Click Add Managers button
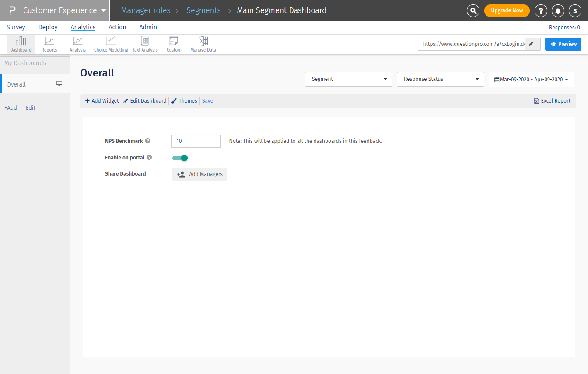 (x=199, y=174)
